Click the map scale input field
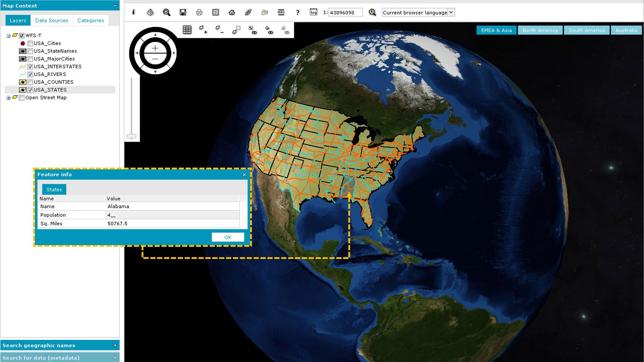Image resolution: width=644 pixels, height=362 pixels. click(345, 12)
